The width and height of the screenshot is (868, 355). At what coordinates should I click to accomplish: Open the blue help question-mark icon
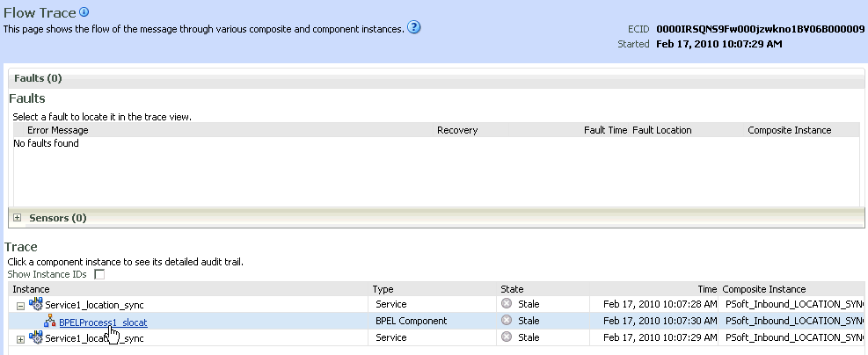pyautogui.click(x=413, y=27)
